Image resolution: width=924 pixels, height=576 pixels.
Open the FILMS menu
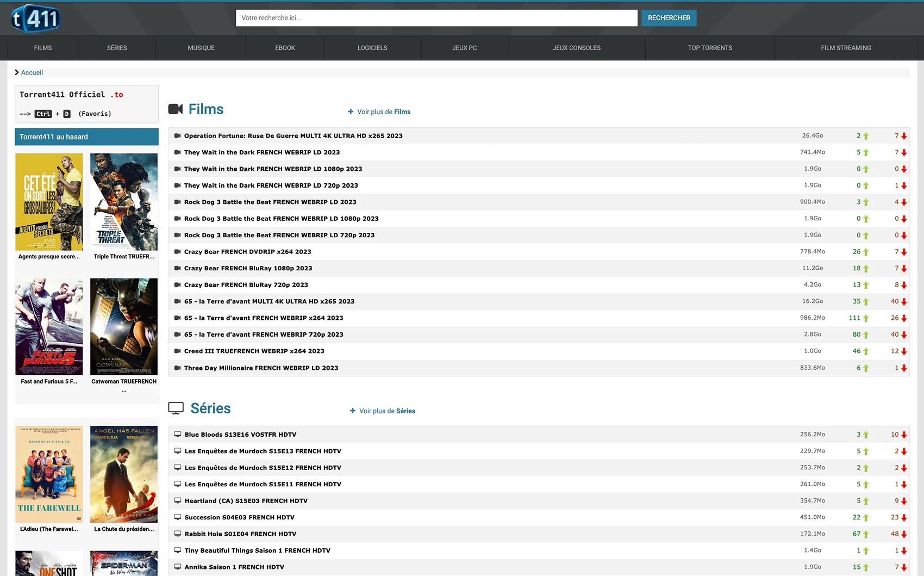pyautogui.click(x=43, y=48)
